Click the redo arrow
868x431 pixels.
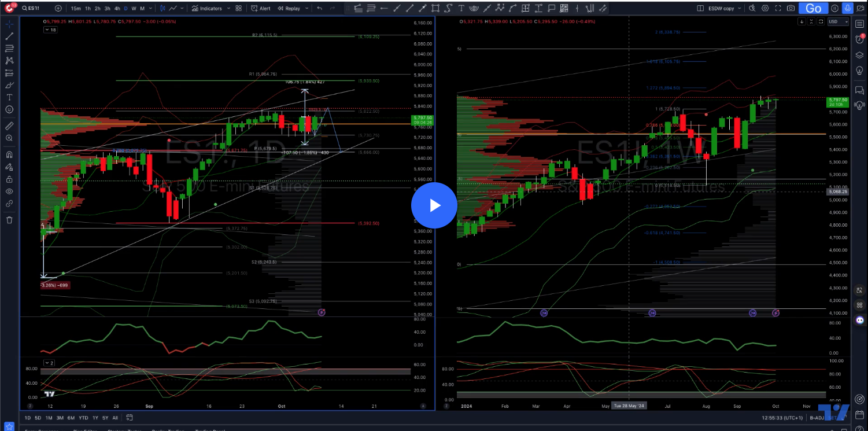point(333,8)
